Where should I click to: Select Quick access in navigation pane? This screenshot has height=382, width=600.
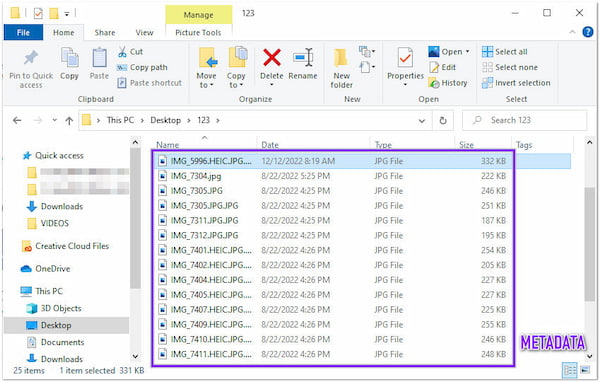53,155
